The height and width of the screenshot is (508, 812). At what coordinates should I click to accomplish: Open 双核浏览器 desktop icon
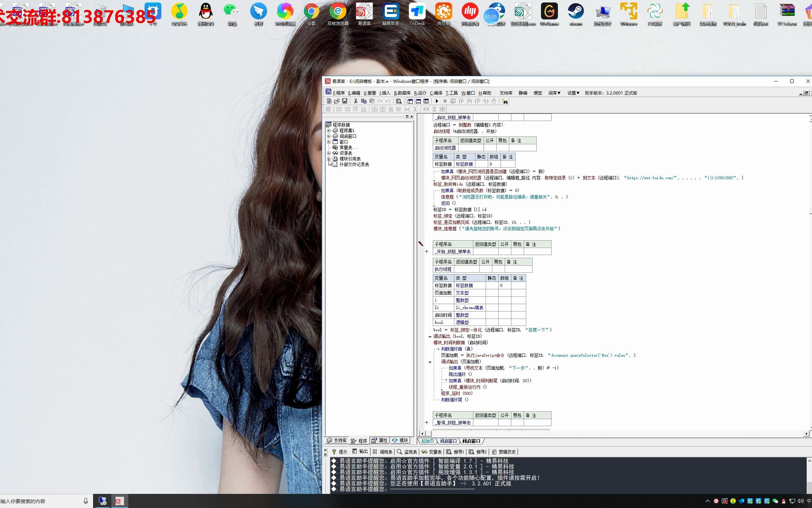[338, 14]
